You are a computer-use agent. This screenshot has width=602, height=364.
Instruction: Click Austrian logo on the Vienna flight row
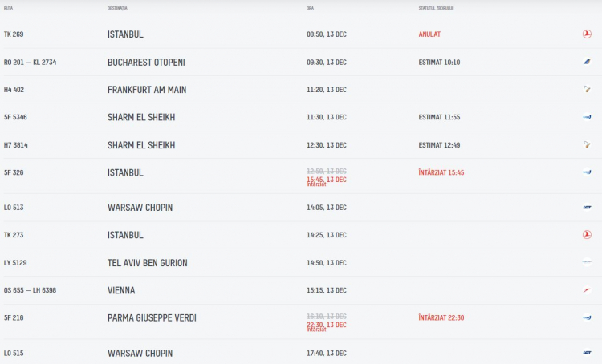[587, 290]
